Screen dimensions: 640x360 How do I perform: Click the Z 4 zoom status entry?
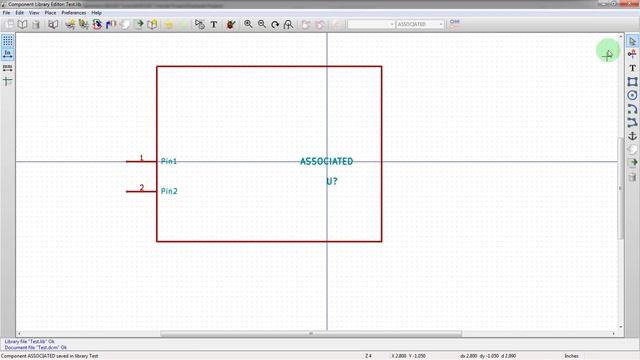click(x=368, y=356)
